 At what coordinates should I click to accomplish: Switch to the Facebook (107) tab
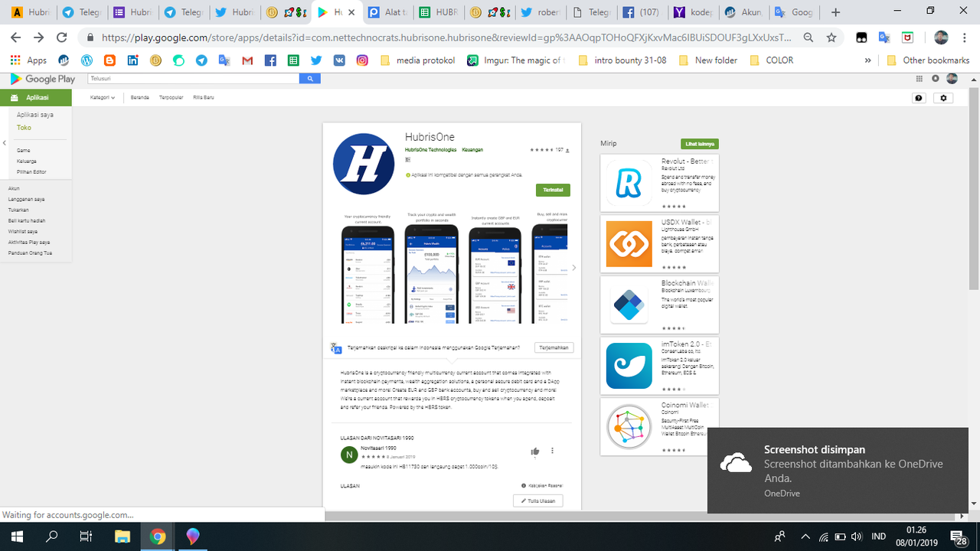point(642,12)
